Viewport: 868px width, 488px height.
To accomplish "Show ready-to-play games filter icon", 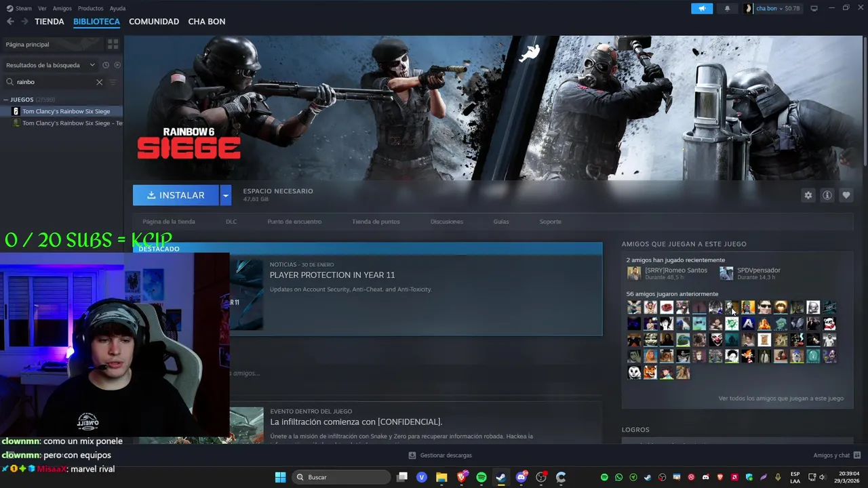I will [117, 65].
